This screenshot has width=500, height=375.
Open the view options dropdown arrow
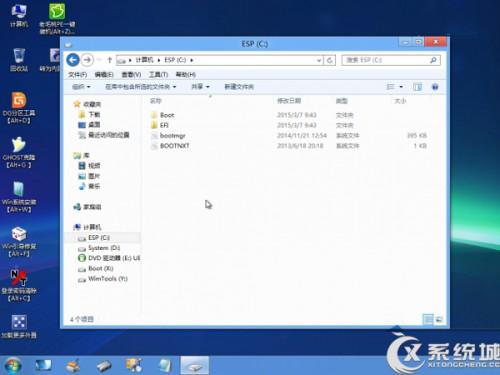[x=401, y=87]
